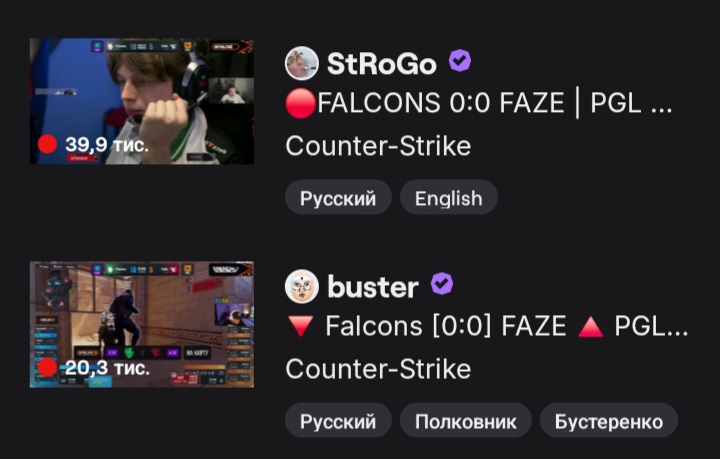
Task: Select the Бустеренко tag
Action: pyautogui.click(x=608, y=421)
